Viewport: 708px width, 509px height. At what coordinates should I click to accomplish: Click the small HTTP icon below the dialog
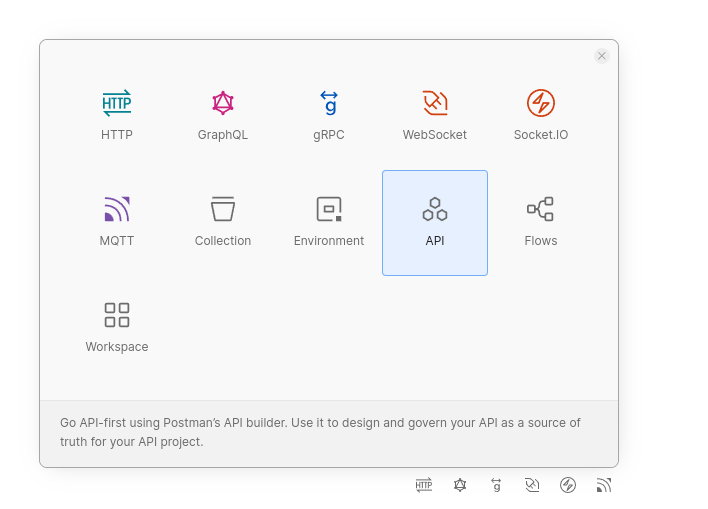click(x=424, y=485)
